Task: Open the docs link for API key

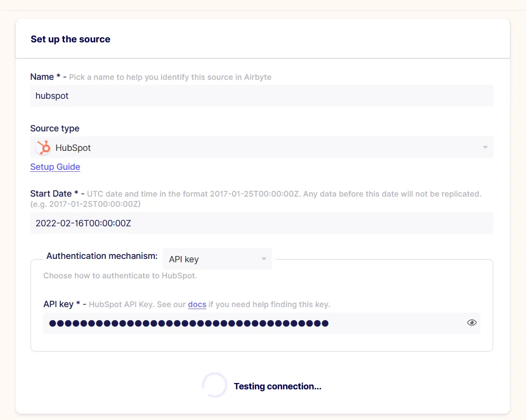Action: coord(197,304)
